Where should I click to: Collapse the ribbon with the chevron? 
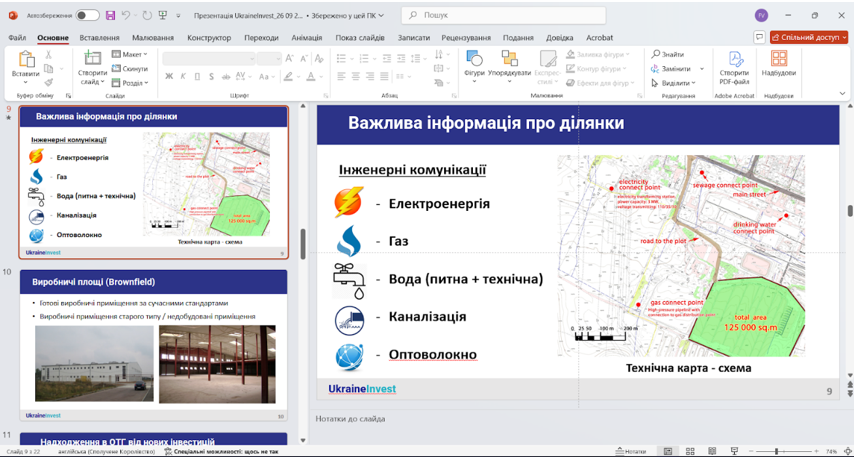(843, 94)
